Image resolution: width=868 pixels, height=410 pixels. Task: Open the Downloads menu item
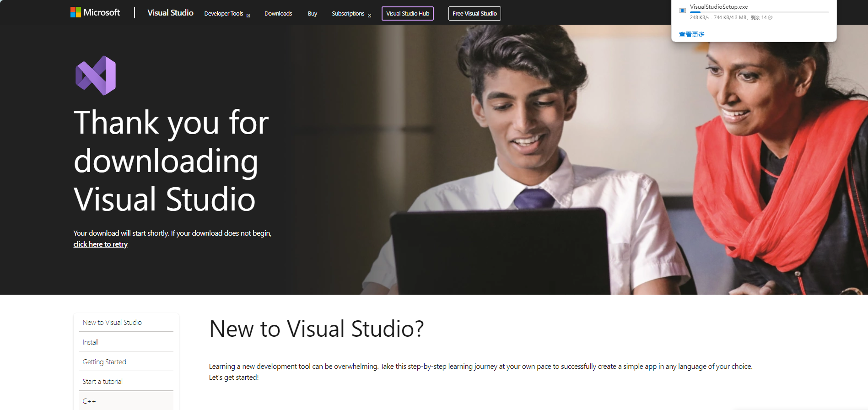pyautogui.click(x=278, y=14)
